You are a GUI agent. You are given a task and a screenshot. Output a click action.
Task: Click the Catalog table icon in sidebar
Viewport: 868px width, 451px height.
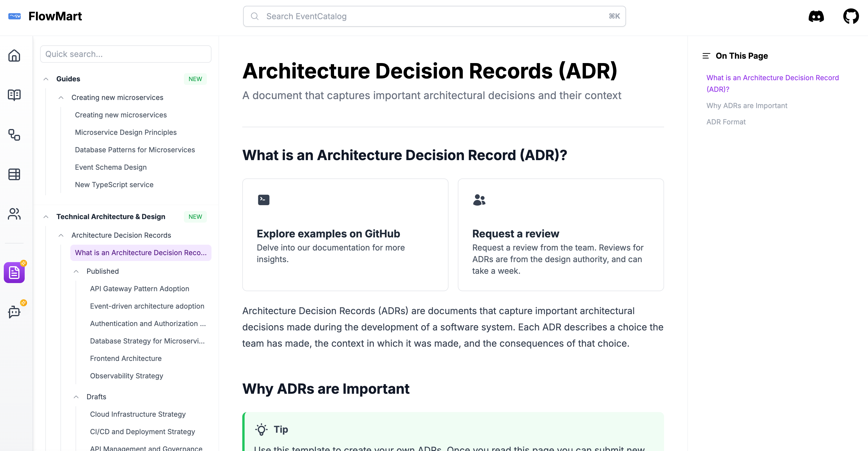coord(14,174)
